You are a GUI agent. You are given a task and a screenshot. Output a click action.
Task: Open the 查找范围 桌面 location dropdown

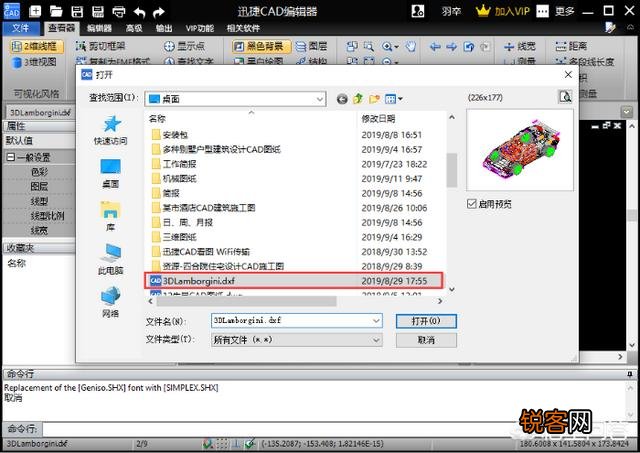pos(236,99)
